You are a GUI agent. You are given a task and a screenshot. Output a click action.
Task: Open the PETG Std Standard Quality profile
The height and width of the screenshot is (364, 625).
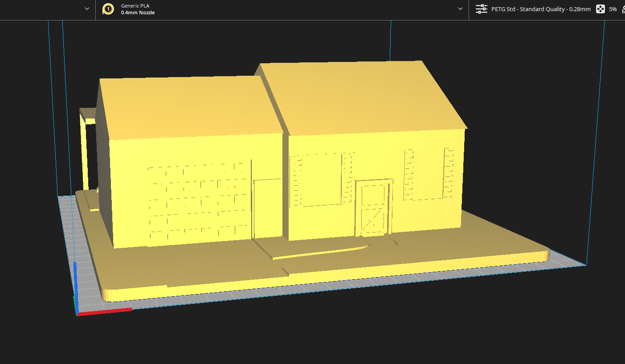click(541, 9)
